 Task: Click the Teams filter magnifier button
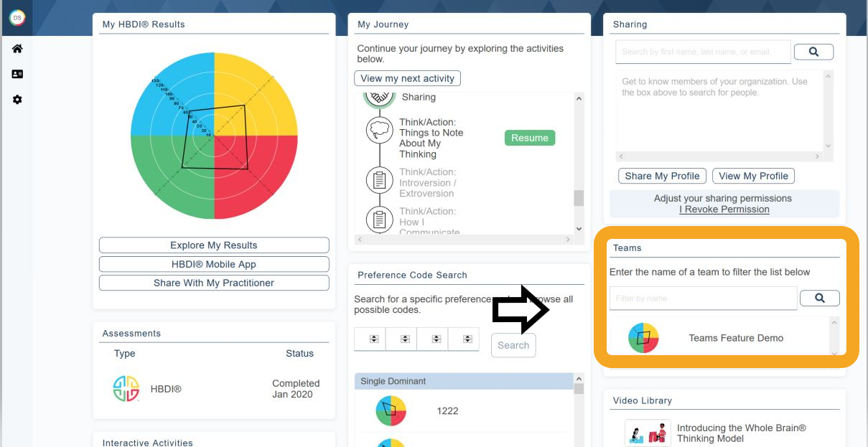tap(819, 298)
